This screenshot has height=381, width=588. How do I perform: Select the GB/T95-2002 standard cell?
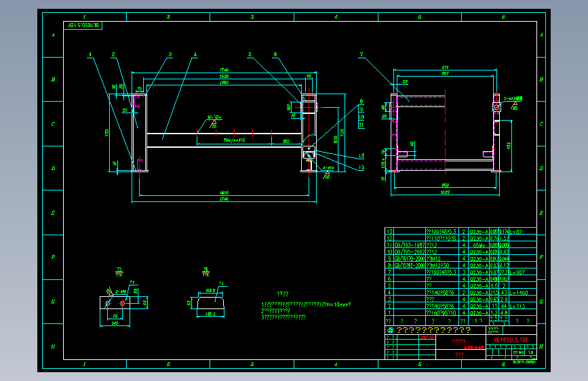click(410, 252)
